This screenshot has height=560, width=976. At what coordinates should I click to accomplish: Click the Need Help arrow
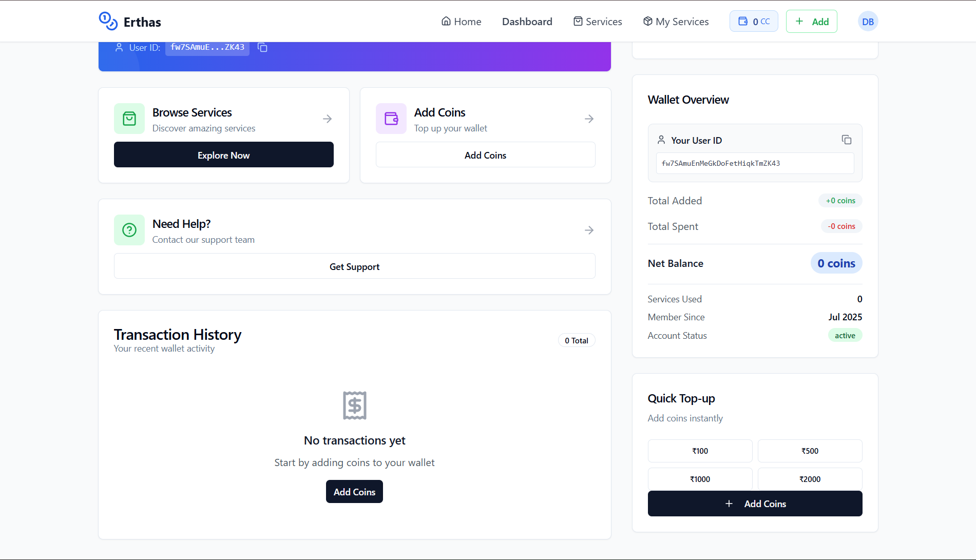tap(589, 230)
